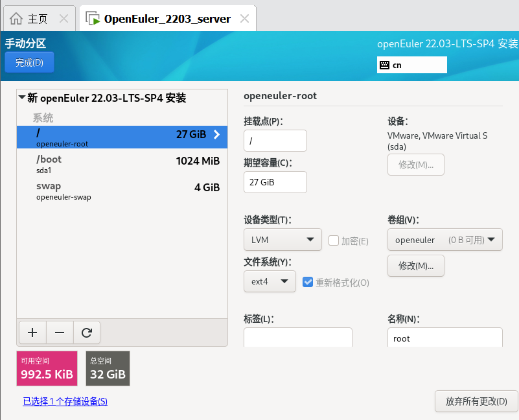Uncheck the 重新格式化(O) reformat checkbox
519x420 pixels.
pyautogui.click(x=308, y=282)
